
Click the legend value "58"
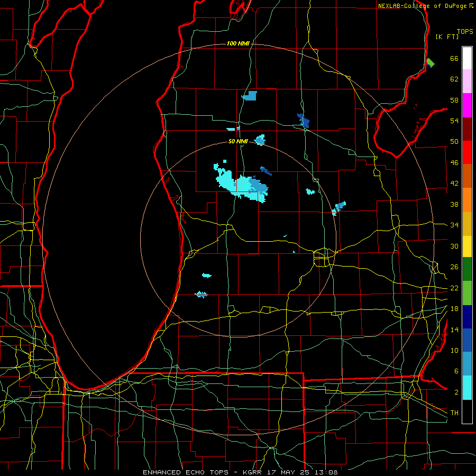454,100
